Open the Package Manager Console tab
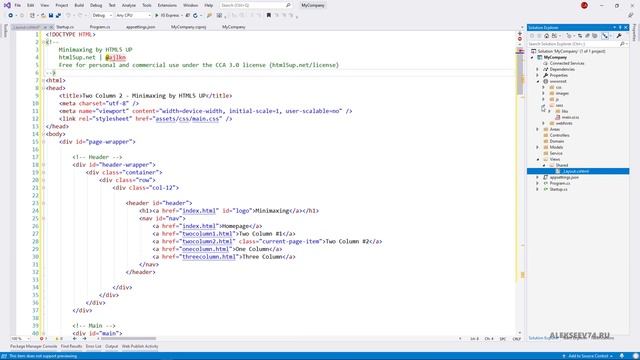The image size is (640, 360). coord(33,347)
